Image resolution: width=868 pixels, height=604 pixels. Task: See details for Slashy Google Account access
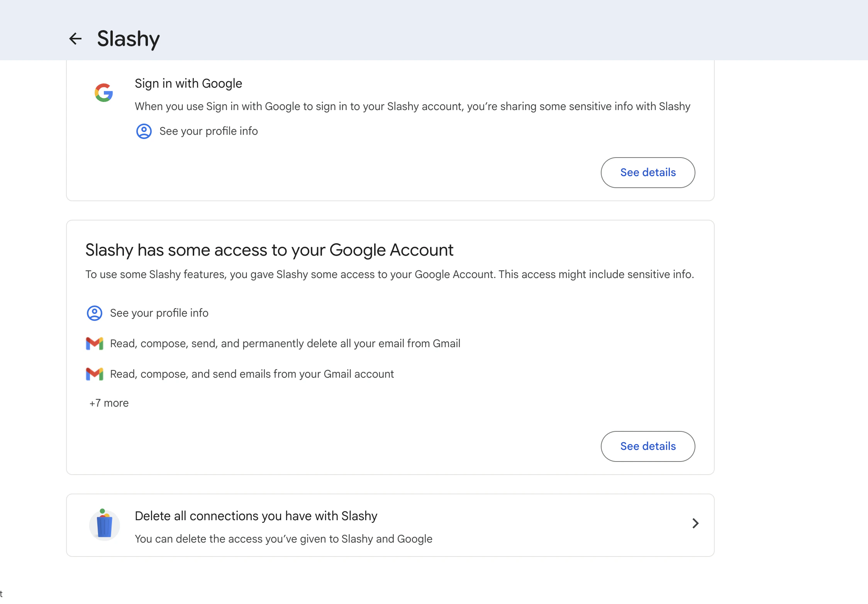[x=648, y=446]
